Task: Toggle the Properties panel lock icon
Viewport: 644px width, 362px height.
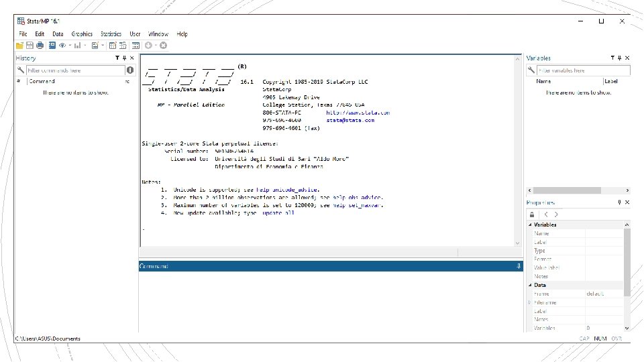Action: (532, 215)
